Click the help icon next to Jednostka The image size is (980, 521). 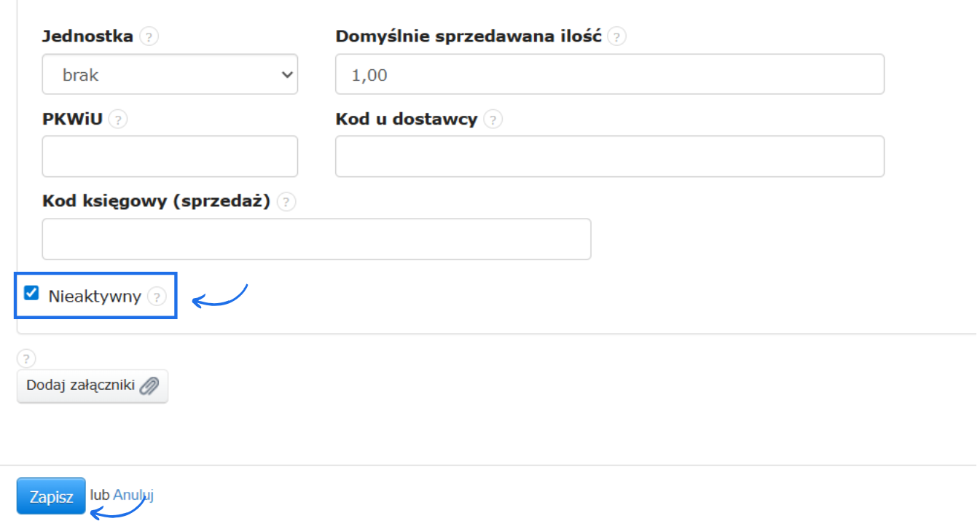click(x=148, y=35)
